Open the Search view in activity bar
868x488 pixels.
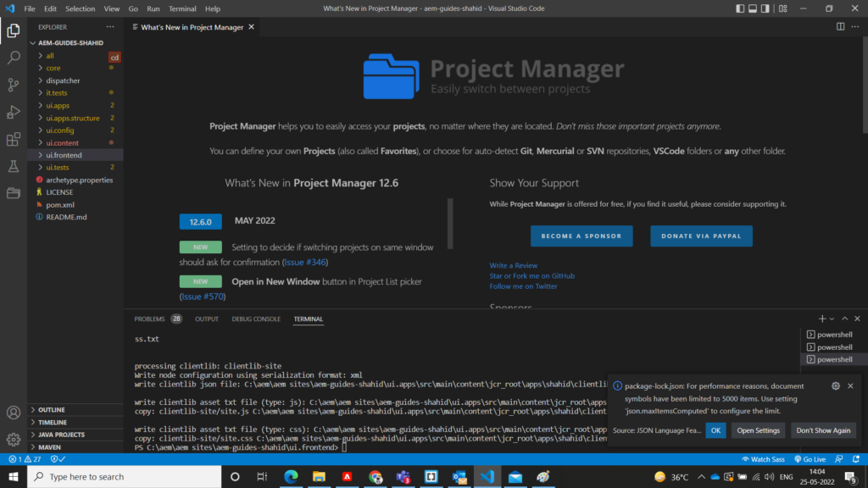[x=14, y=58]
